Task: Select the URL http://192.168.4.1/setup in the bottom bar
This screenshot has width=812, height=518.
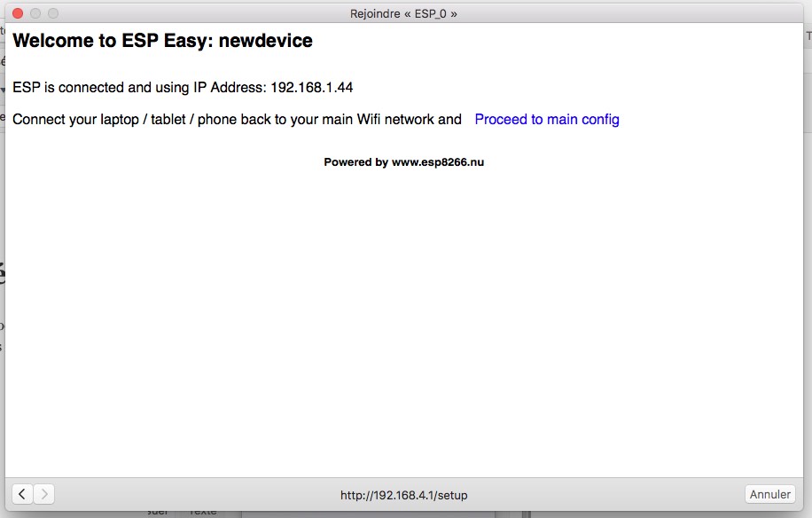Action: [405, 495]
